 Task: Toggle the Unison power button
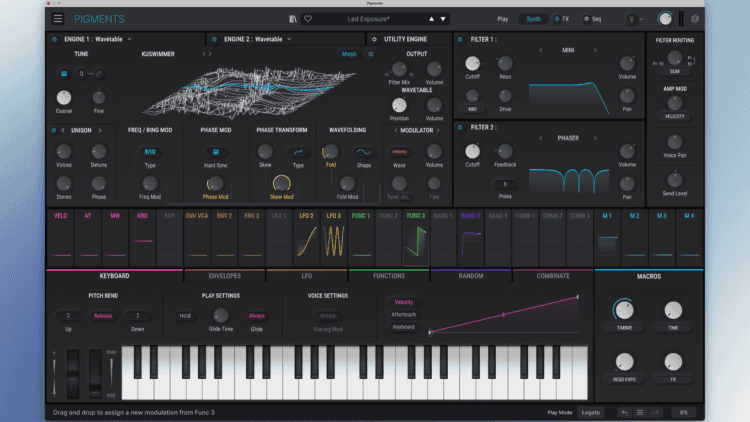pos(54,130)
